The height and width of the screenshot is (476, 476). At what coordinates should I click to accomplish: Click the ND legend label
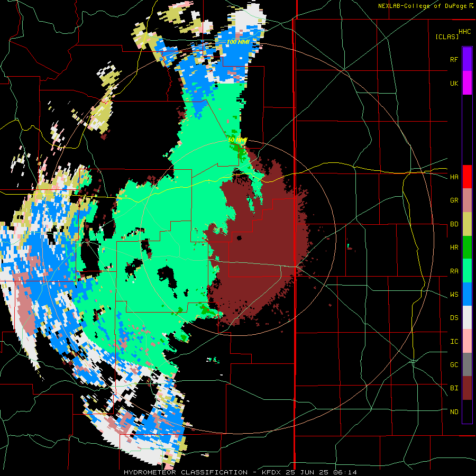[454, 412]
